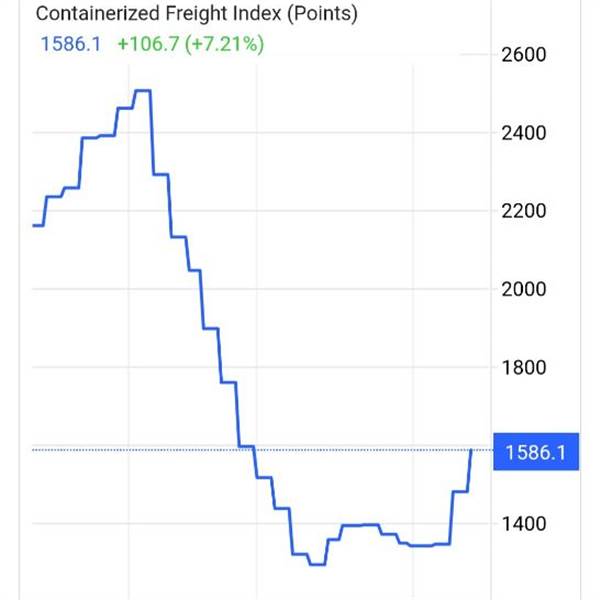Click the 1800 axis label

pyautogui.click(x=523, y=367)
